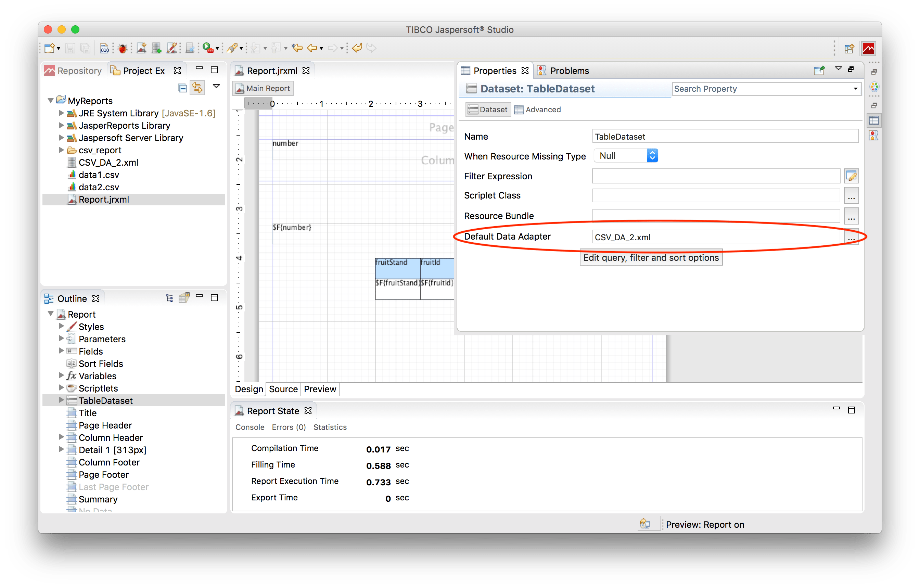This screenshot has height=588, width=920.
Task: Select the debug report icon in the toolbar
Action: tap(122, 48)
